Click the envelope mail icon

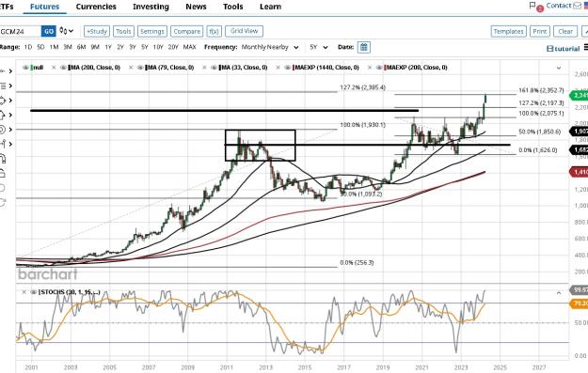click(577, 6)
